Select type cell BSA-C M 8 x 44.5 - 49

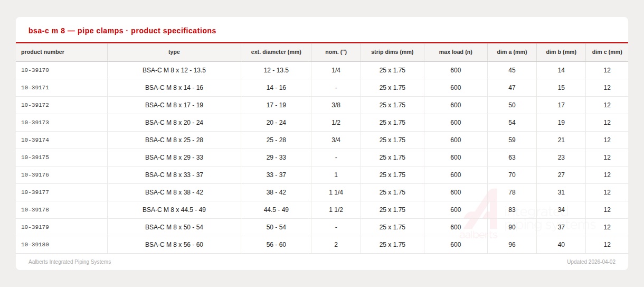(x=174, y=210)
